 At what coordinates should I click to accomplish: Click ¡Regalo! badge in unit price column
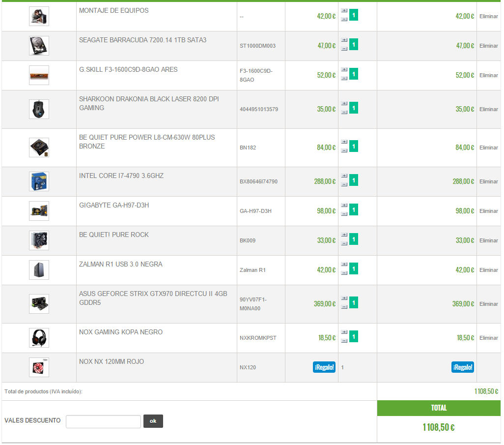click(x=324, y=367)
